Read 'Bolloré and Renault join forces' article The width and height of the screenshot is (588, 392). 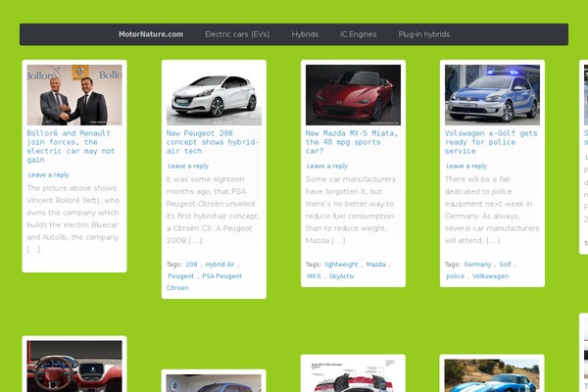coord(71,146)
